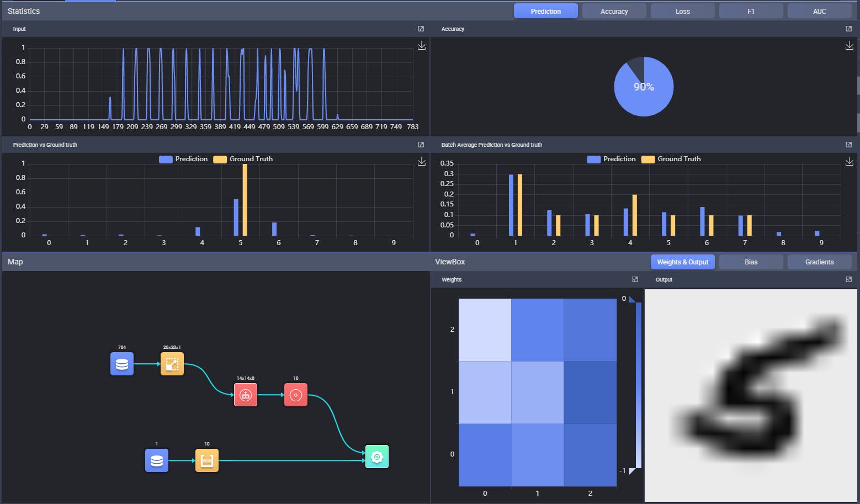Toggle Ground Truth legend in left bar chart

coord(243,159)
